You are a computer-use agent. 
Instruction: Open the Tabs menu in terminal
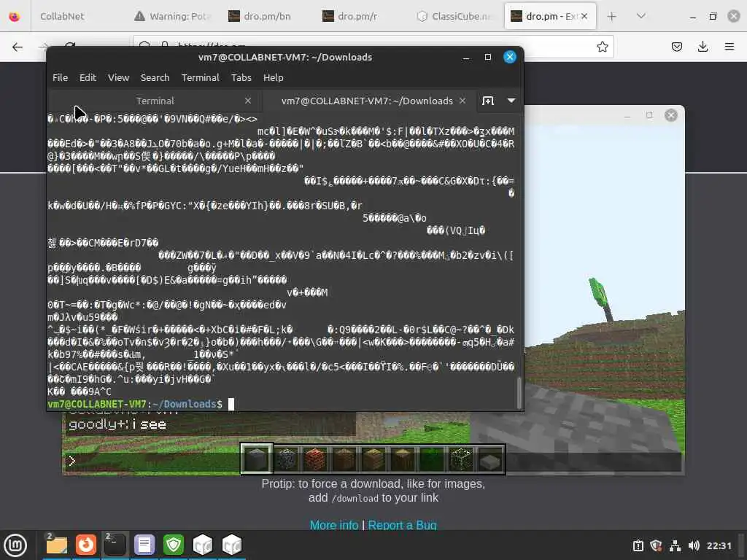241,77
